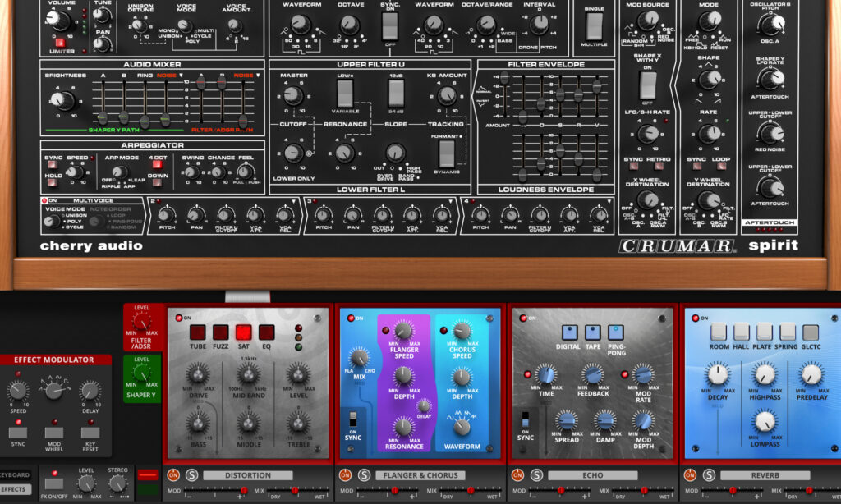Select TUBE distortion type

(x=197, y=332)
